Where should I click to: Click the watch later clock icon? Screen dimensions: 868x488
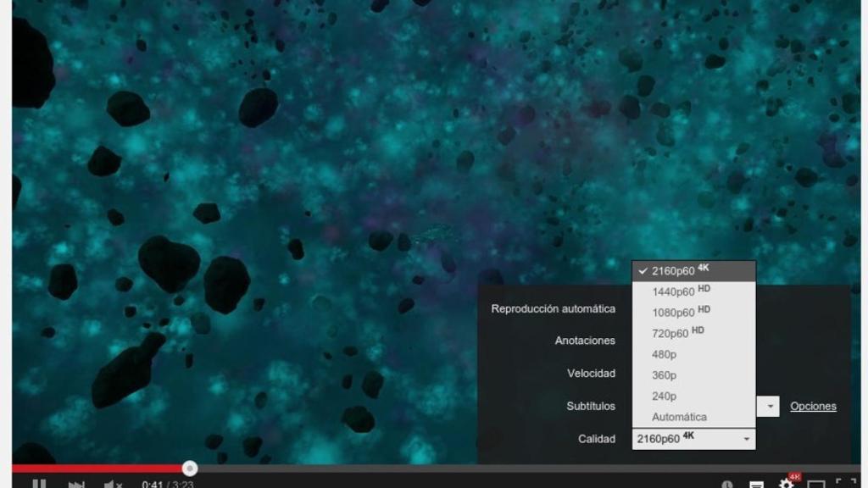pyautogui.click(x=727, y=483)
